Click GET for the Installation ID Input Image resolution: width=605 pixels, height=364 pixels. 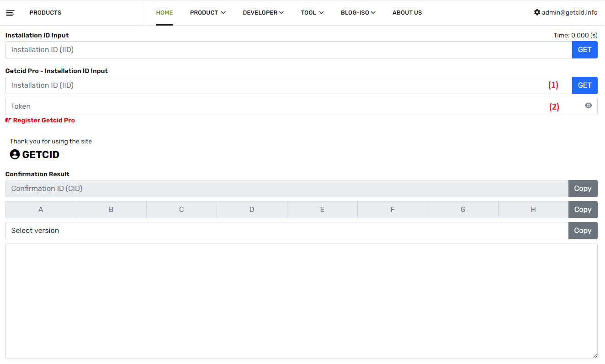585,50
